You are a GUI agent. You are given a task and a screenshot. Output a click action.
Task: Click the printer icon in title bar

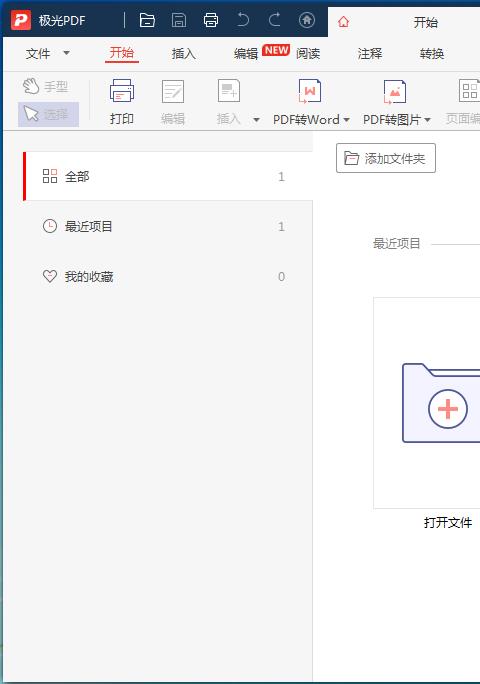pyautogui.click(x=211, y=20)
